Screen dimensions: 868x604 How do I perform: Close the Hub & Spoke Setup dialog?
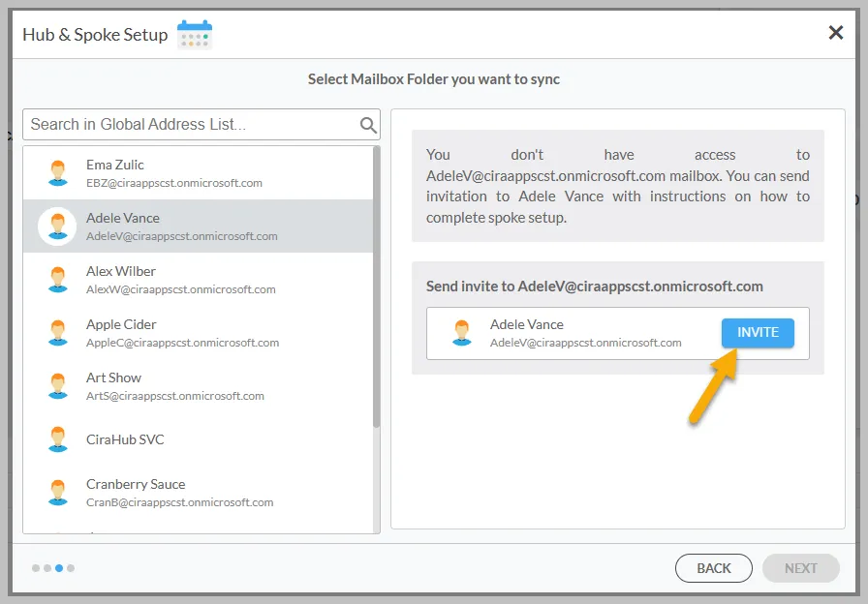tap(835, 33)
